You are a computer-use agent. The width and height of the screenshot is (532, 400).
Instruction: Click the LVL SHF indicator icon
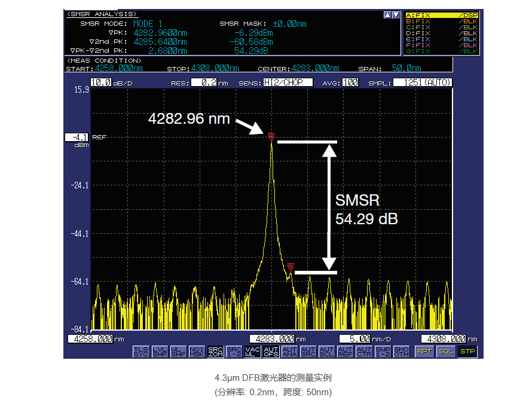coord(159,351)
